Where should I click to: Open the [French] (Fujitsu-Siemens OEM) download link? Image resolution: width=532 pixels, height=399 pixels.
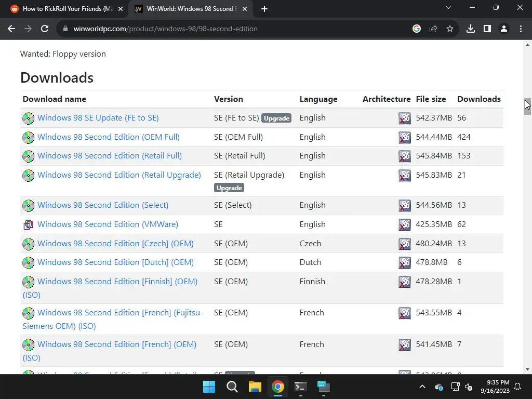120,312
